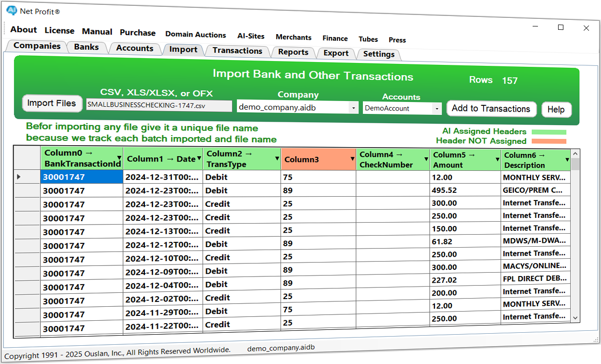Screen dimensions: 601x364
Task: Switch to the Companies tab
Action: pyautogui.click(x=37, y=46)
